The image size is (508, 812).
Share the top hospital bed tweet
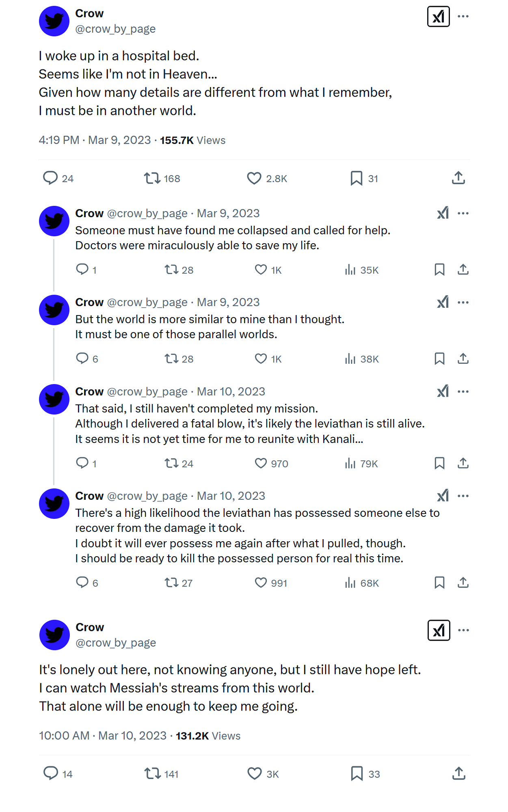coord(458,178)
